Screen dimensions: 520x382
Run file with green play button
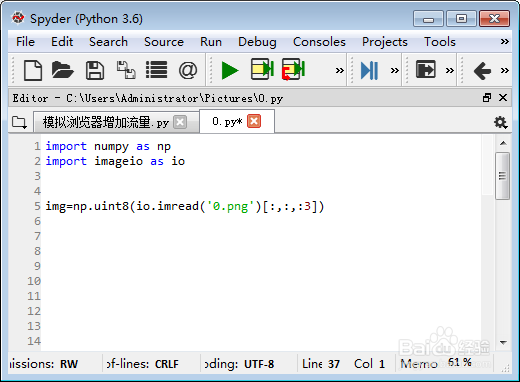[x=230, y=70]
